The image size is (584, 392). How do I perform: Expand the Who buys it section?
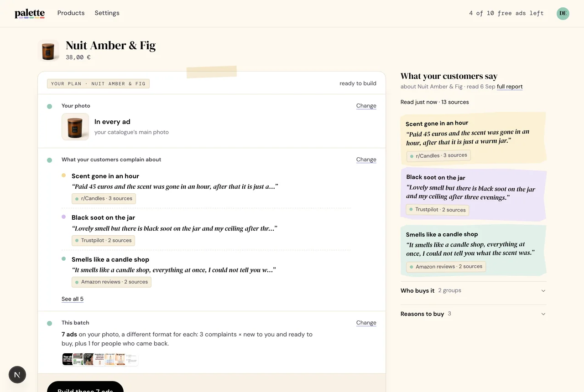click(473, 290)
